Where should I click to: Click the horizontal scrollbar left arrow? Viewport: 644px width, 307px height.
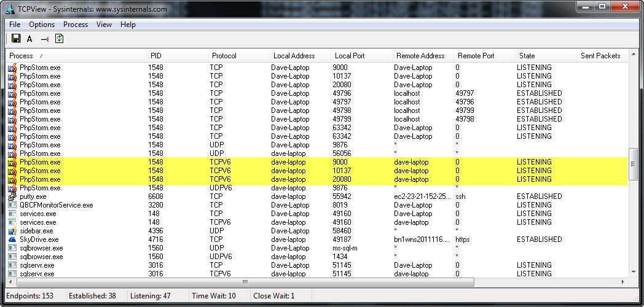pyautogui.click(x=10, y=282)
